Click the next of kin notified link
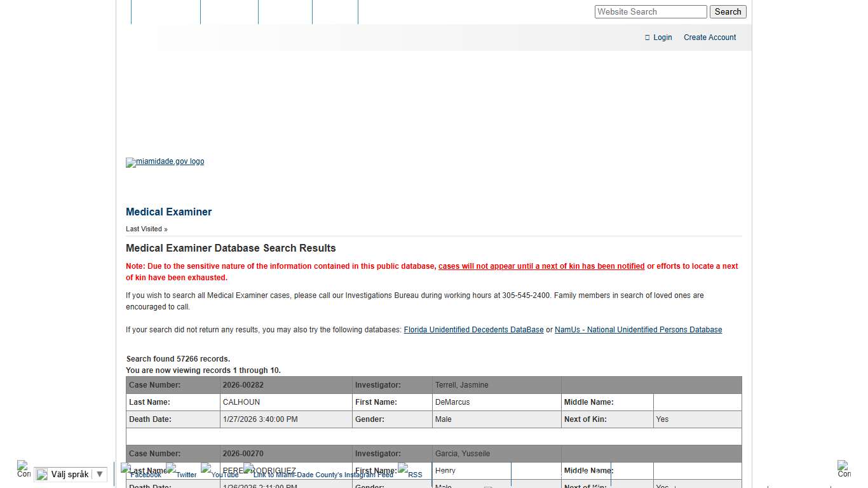The width and height of the screenshot is (868, 488). point(541,266)
